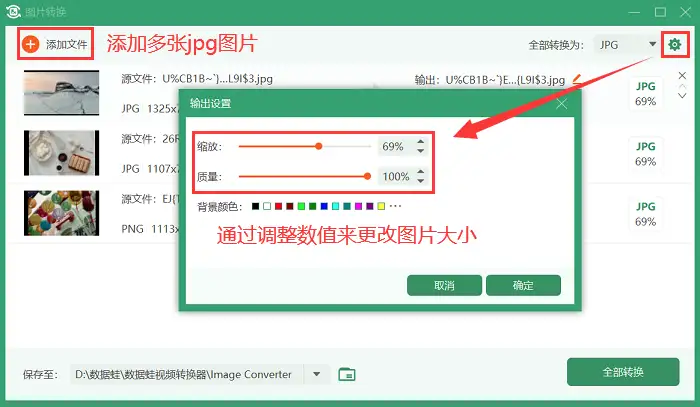700x407 pixels.
Task: Click the PNG 1113 size text of third file
Action: (151, 229)
